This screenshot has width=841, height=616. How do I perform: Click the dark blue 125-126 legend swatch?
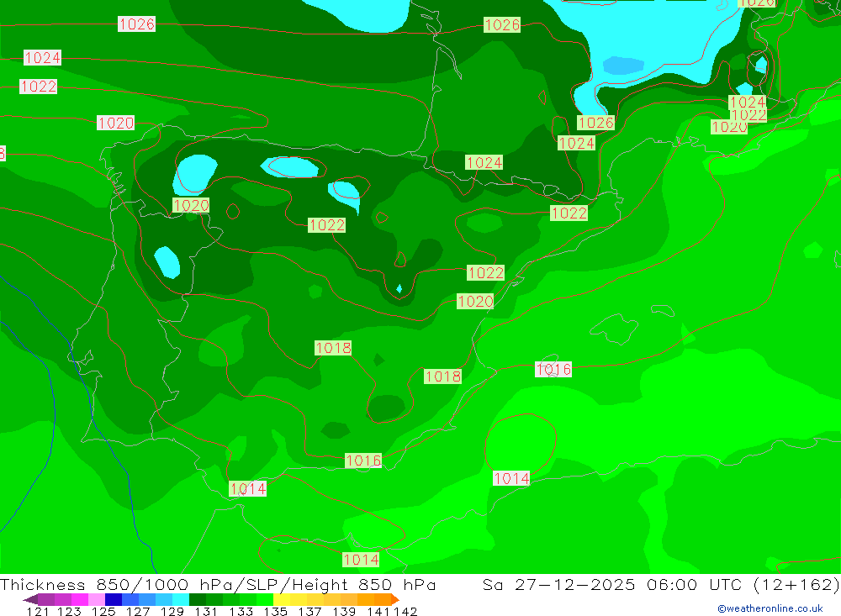[x=114, y=599]
